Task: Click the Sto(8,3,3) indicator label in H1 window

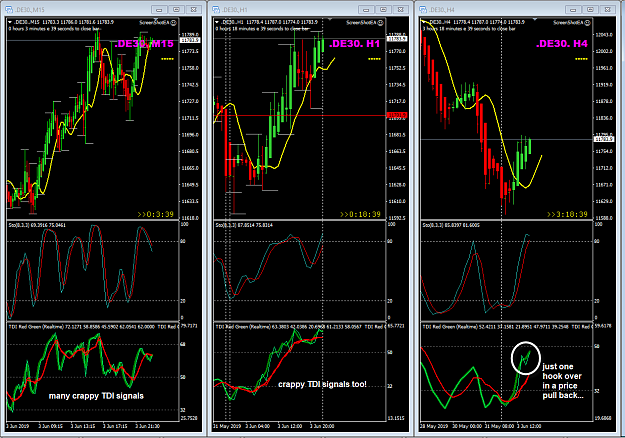Action: (224, 225)
